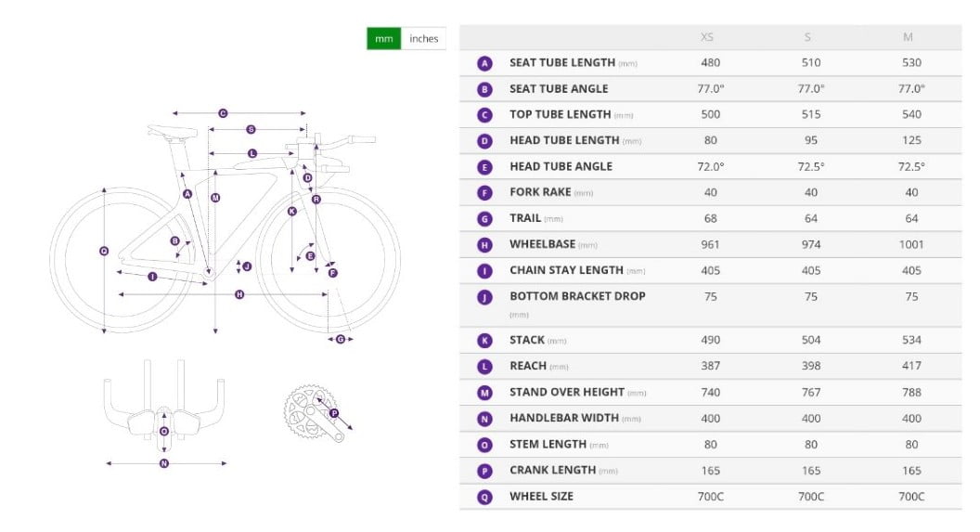
Task: Click the N marker on handlebar diagram
Action: click(164, 463)
